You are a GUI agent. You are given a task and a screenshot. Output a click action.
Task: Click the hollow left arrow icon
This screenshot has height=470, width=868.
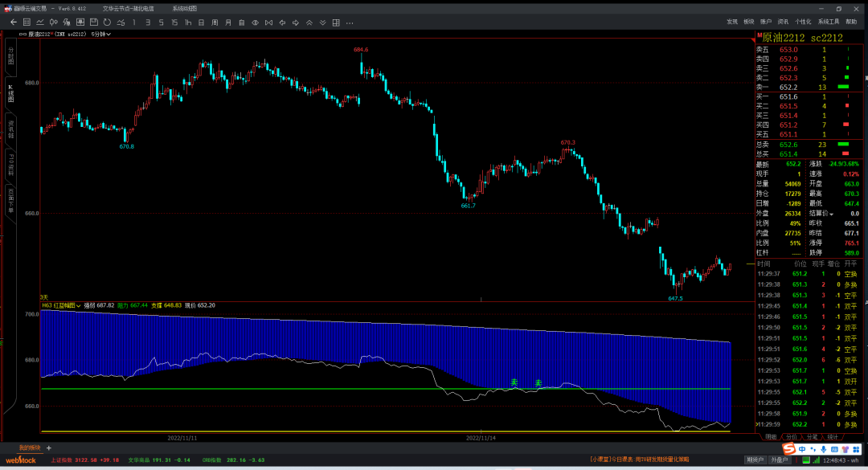pyautogui.click(x=282, y=22)
